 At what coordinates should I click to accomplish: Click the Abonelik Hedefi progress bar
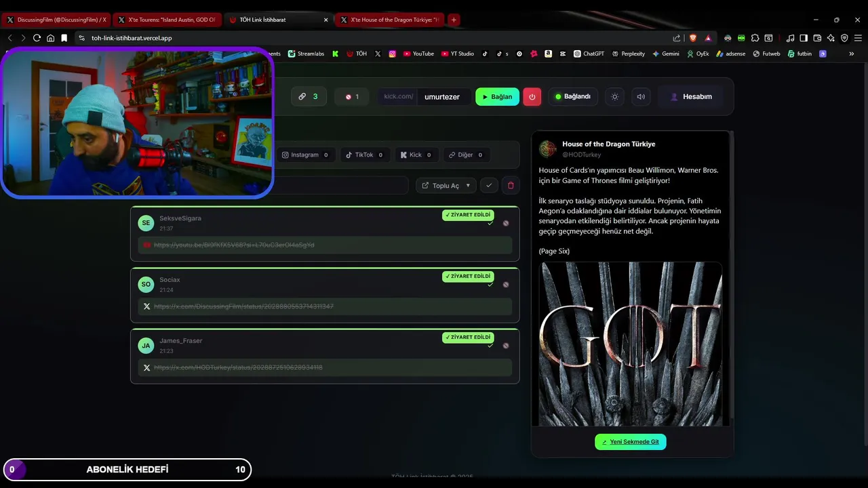(x=127, y=469)
